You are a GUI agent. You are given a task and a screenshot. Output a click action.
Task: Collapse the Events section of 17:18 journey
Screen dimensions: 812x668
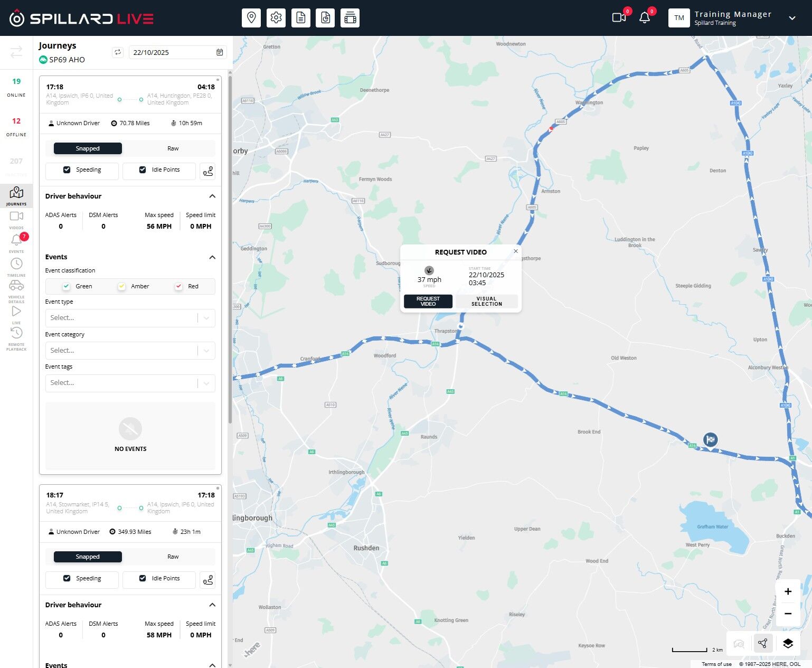(212, 257)
